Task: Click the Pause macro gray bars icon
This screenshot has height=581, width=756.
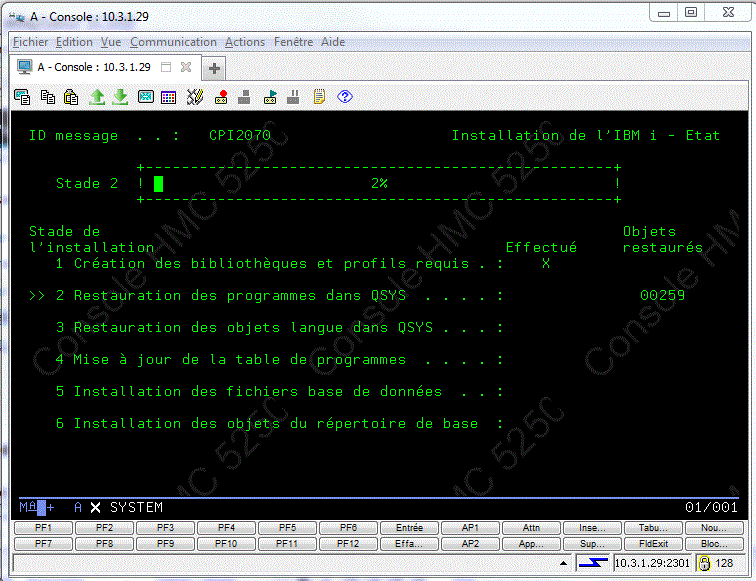Action: [x=293, y=97]
